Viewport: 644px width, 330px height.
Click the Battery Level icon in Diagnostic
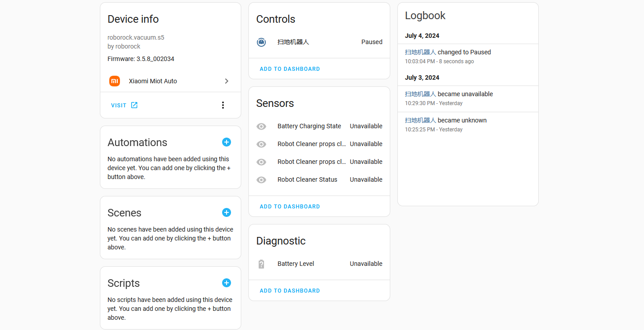coord(261,264)
